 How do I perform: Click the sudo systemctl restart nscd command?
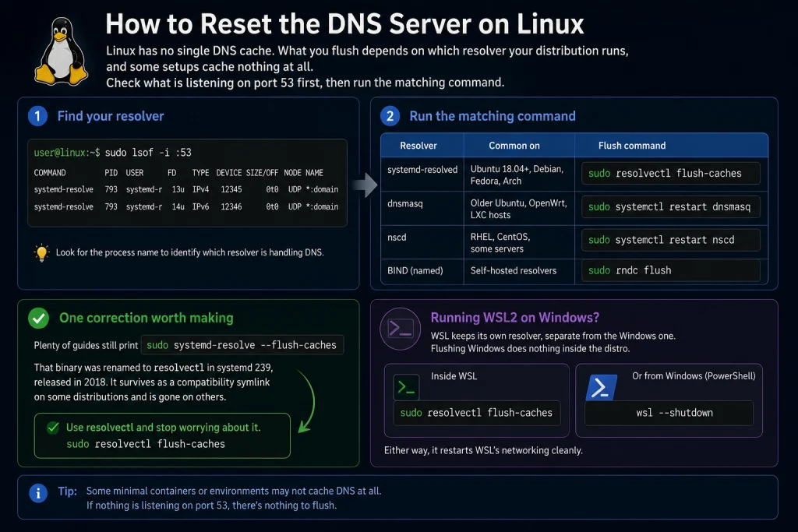click(x=671, y=240)
